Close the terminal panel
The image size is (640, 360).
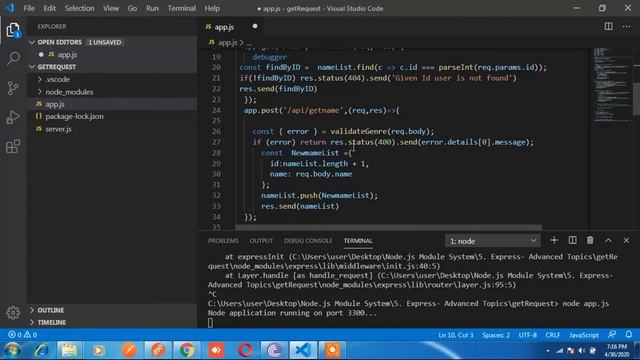pos(626,240)
